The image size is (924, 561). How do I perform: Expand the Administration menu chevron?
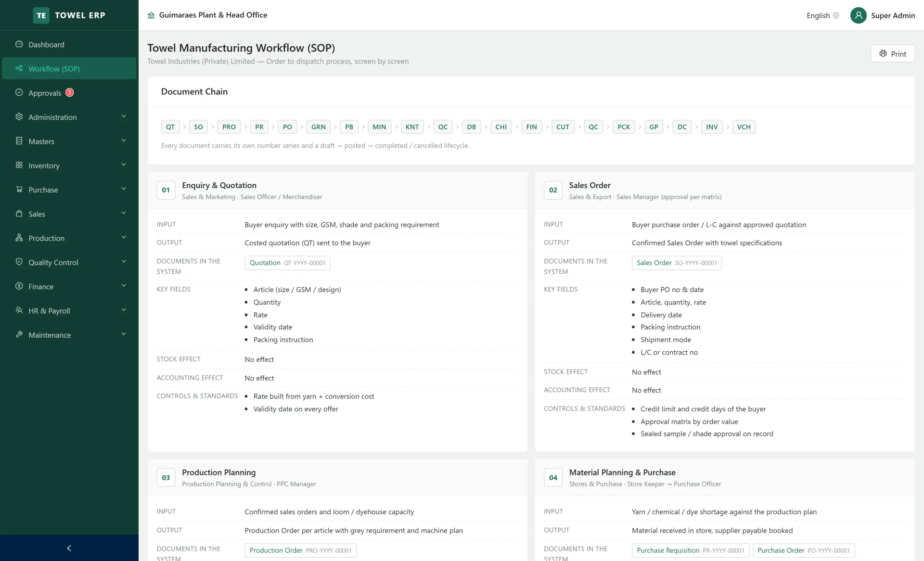pos(124,116)
